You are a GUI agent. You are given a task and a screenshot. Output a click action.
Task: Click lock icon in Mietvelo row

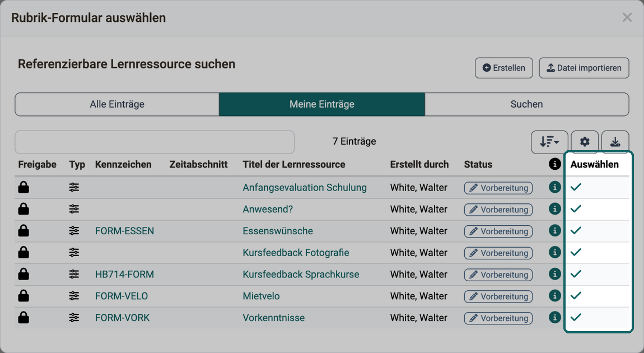pos(24,296)
